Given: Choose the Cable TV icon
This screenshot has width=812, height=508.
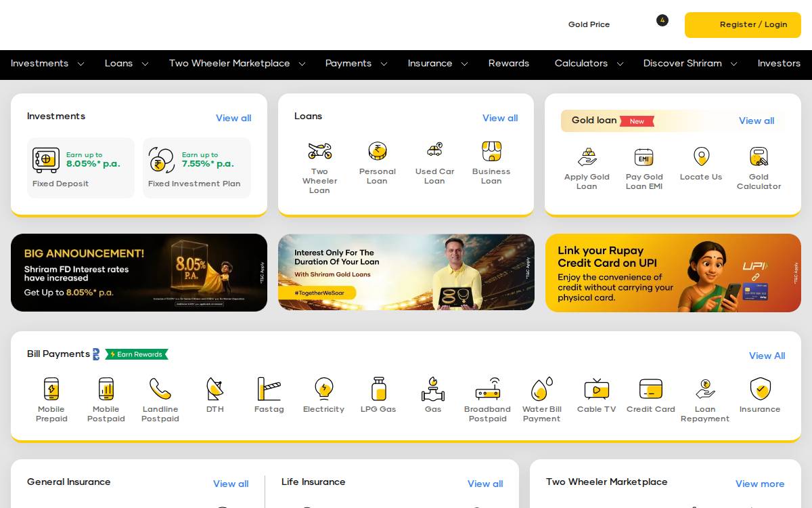Looking at the screenshot, I should 597,389.
